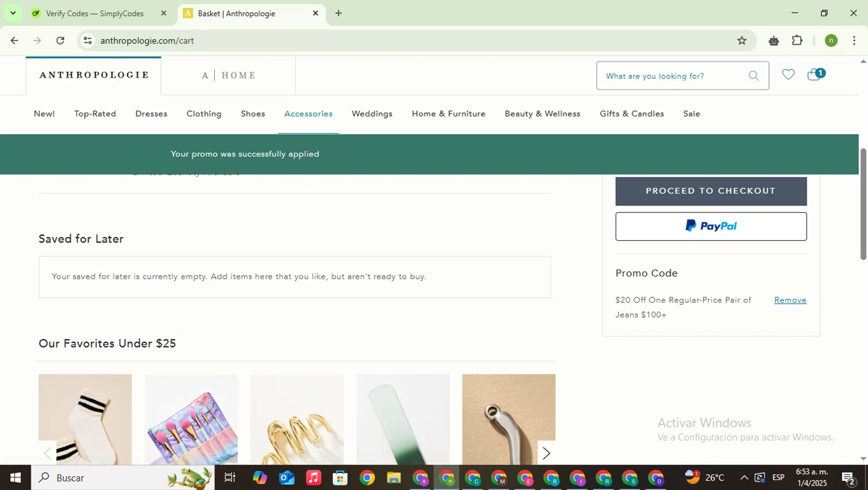Open the striped socks product thumbnail
The width and height of the screenshot is (868, 490).
(85, 419)
